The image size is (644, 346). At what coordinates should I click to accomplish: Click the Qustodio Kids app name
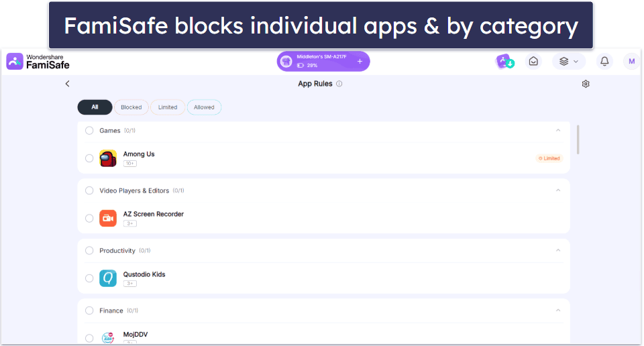[x=144, y=274]
